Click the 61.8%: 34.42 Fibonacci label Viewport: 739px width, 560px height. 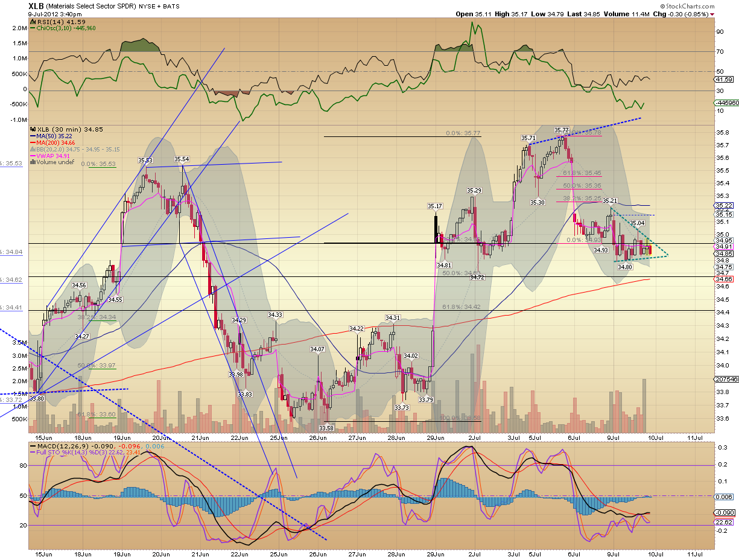tap(461, 307)
